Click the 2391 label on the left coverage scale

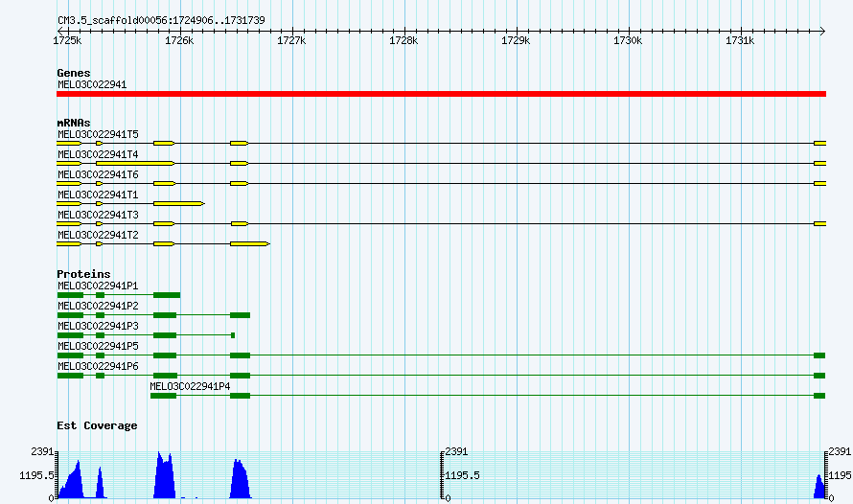coord(42,452)
